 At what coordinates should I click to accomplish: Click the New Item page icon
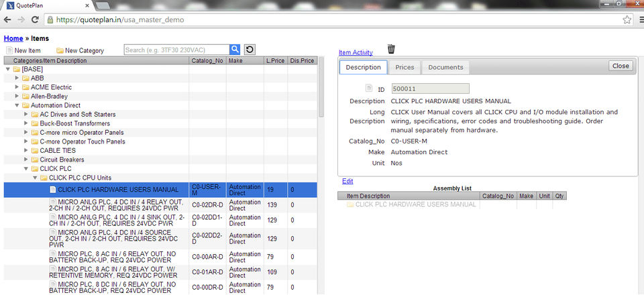[x=9, y=50]
